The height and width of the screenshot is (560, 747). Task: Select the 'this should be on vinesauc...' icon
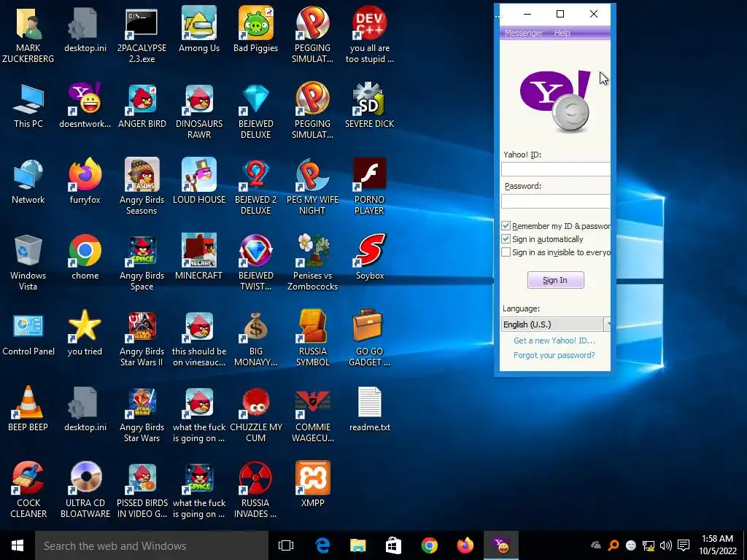[x=199, y=338]
